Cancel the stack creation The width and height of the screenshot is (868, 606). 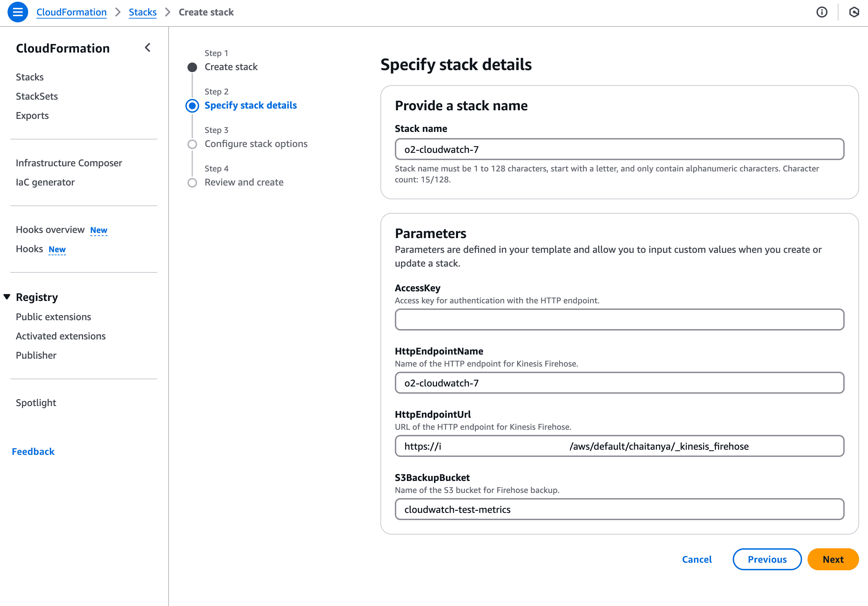[x=696, y=559]
